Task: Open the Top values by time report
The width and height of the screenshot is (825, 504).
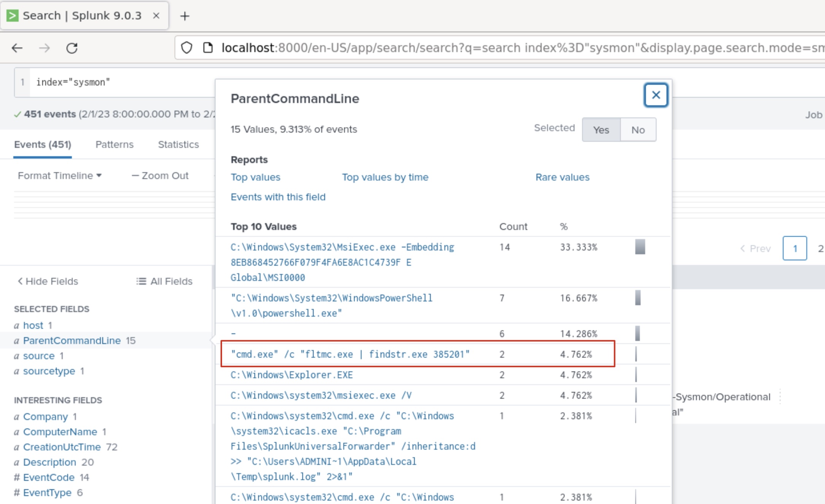Action: [385, 177]
